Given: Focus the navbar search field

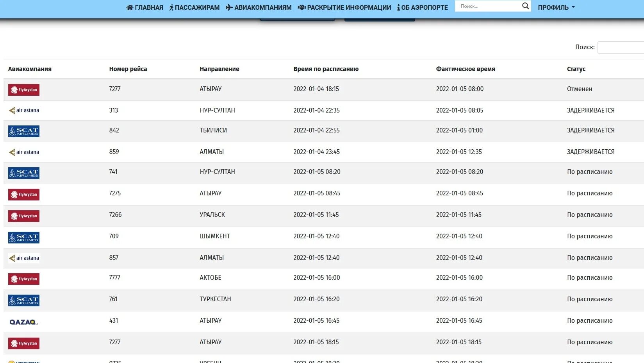Looking at the screenshot, I should tap(488, 6).
